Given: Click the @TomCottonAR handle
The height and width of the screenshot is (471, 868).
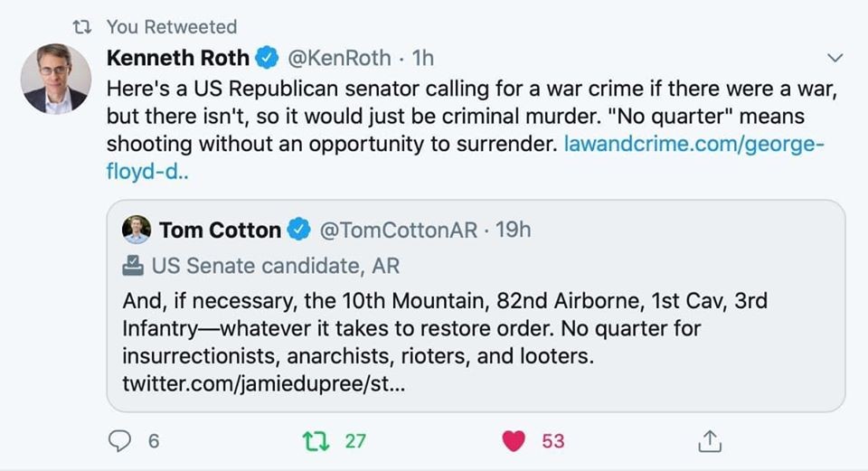Looking at the screenshot, I should [398, 231].
